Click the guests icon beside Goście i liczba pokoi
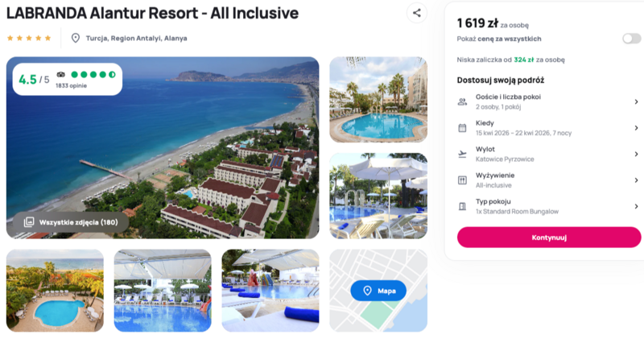This screenshot has height=339, width=644. (462, 101)
